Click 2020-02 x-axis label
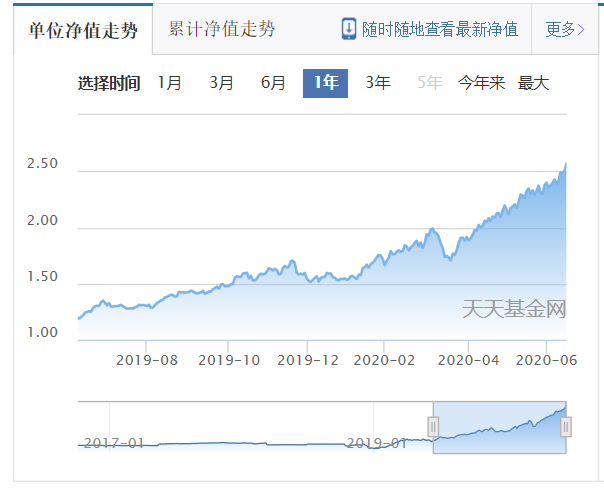Viewport: 604px width, 490px height. pyautogui.click(x=384, y=360)
